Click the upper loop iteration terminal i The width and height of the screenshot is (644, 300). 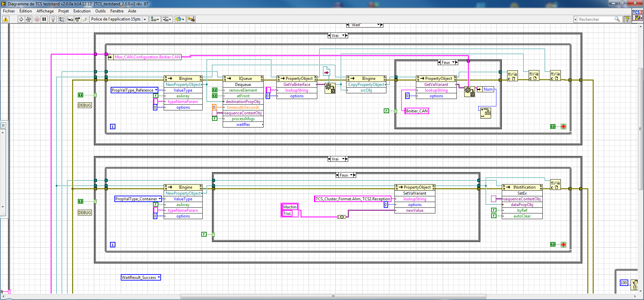pyautogui.click(x=113, y=127)
